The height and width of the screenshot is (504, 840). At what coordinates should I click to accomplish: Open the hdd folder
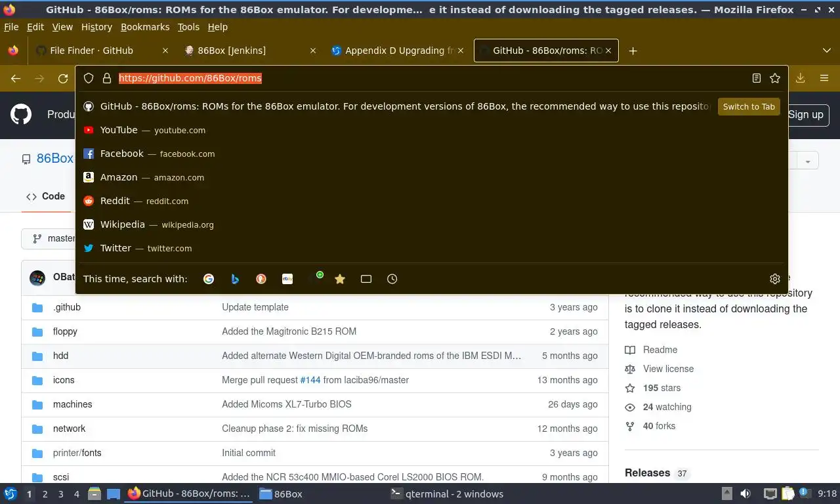point(60,356)
